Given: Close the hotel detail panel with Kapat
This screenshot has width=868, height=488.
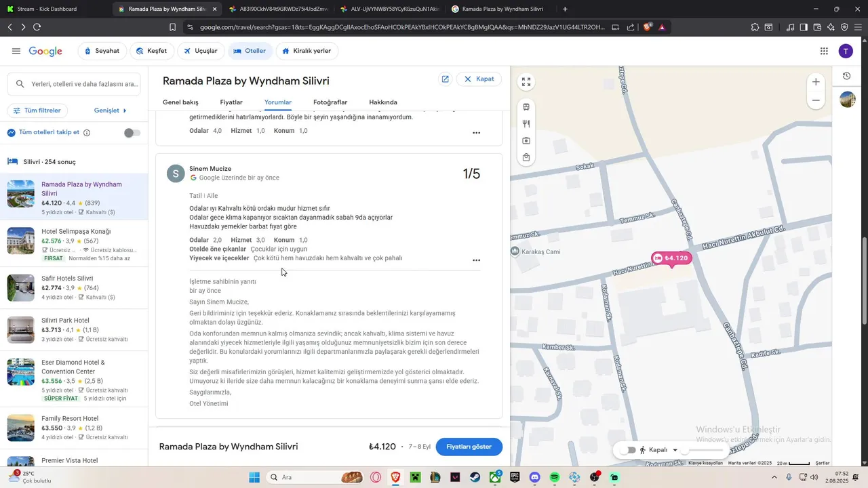Looking at the screenshot, I should point(479,79).
